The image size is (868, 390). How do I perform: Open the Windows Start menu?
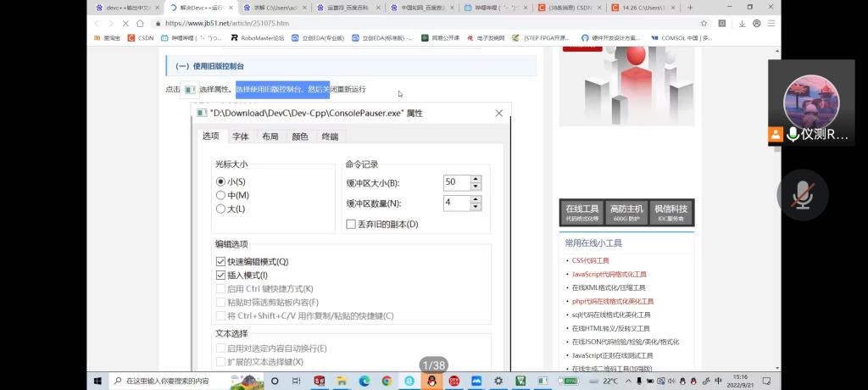click(x=97, y=382)
